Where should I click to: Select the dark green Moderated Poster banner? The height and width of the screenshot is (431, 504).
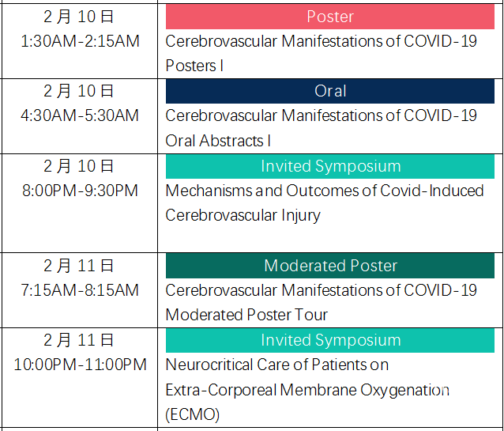pyautogui.click(x=329, y=266)
